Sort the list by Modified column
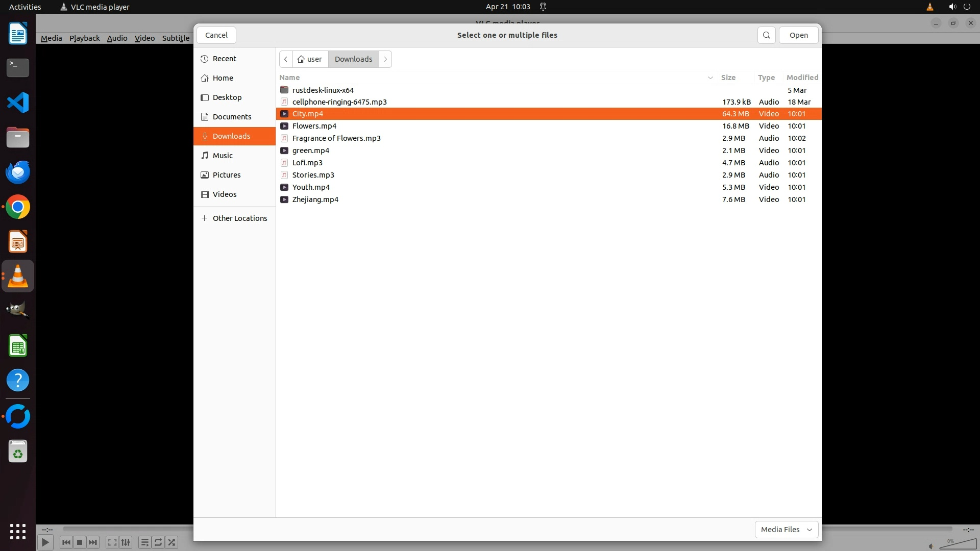The height and width of the screenshot is (551, 980). tap(802, 78)
